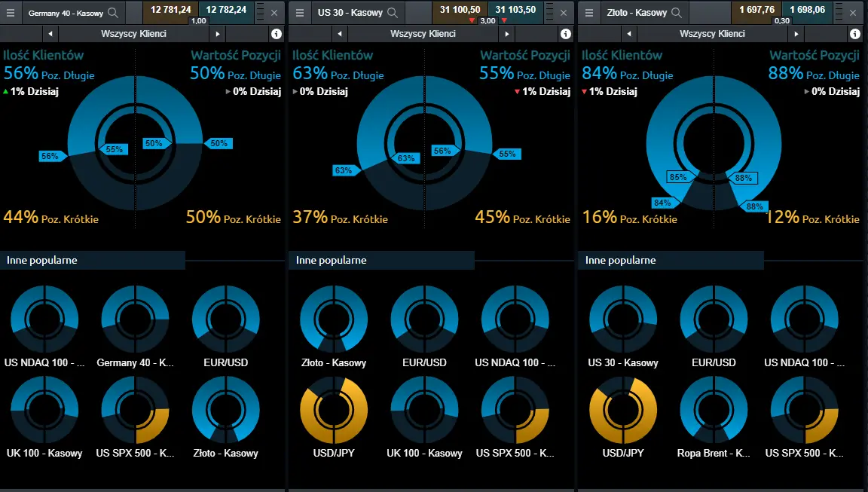Go to the next client group in the Złoto panel
Viewport: 868px width, 492px height.
click(x=796, y=34)
